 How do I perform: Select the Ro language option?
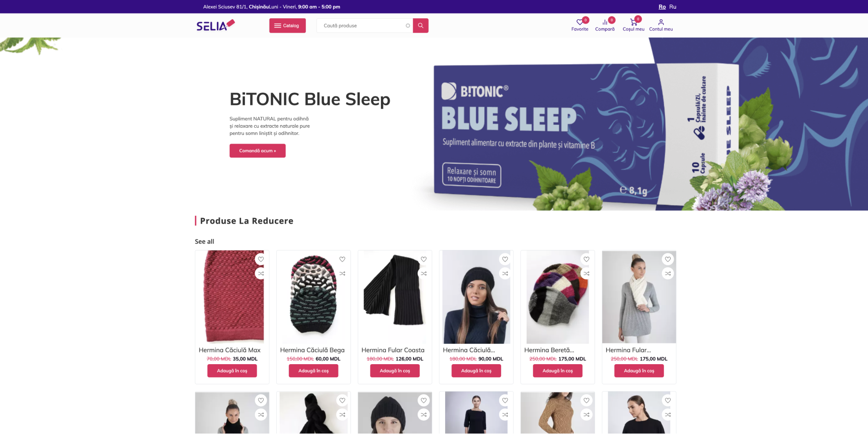(x=662, y=7)
